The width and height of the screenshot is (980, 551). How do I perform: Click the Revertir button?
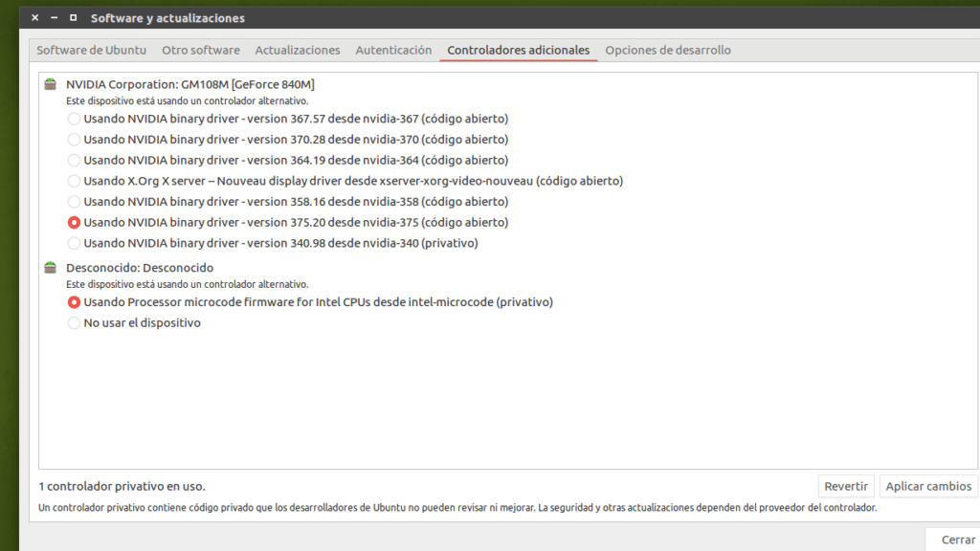(x=846, y=486)
